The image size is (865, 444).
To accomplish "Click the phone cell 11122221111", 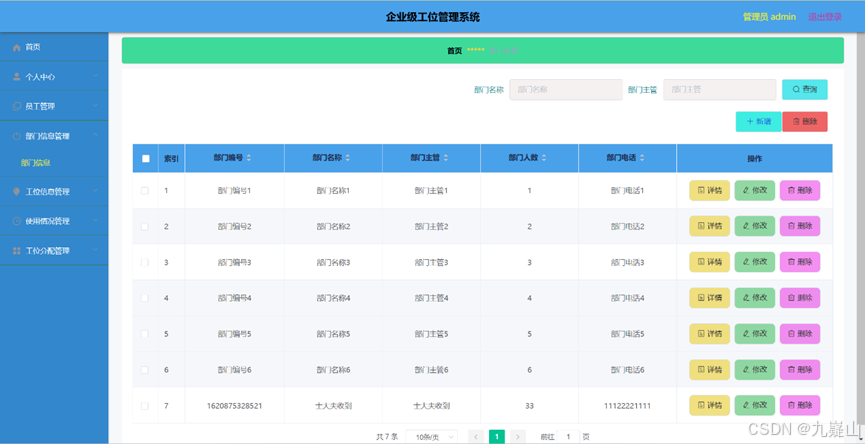I will pos(628,406).
